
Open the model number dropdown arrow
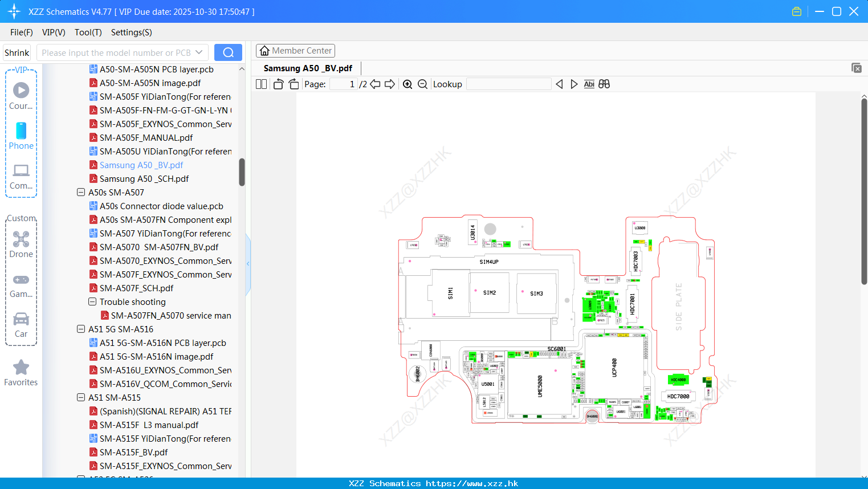(x=199, y=52)
